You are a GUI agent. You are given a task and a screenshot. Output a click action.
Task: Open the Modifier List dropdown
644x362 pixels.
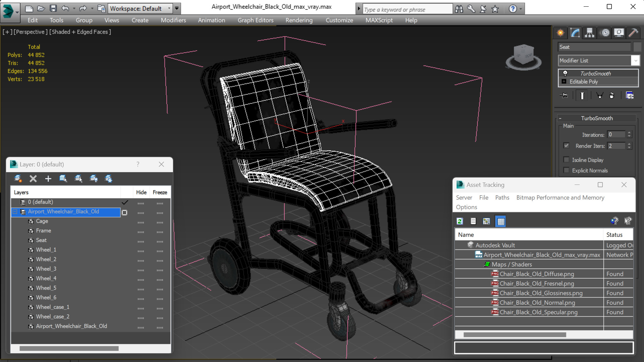tap(635, 61)
